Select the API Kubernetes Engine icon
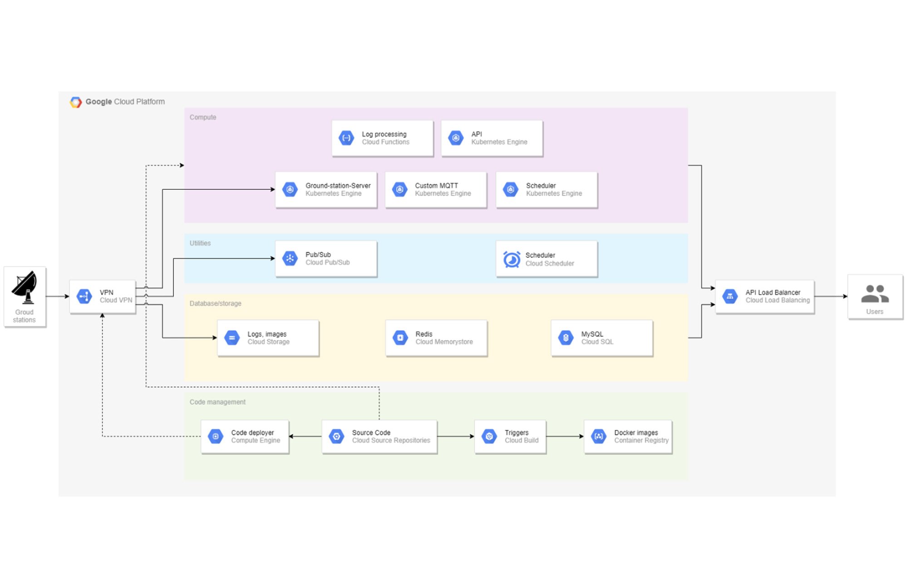Viewport: 908px width, 588px height. (456, 138)
